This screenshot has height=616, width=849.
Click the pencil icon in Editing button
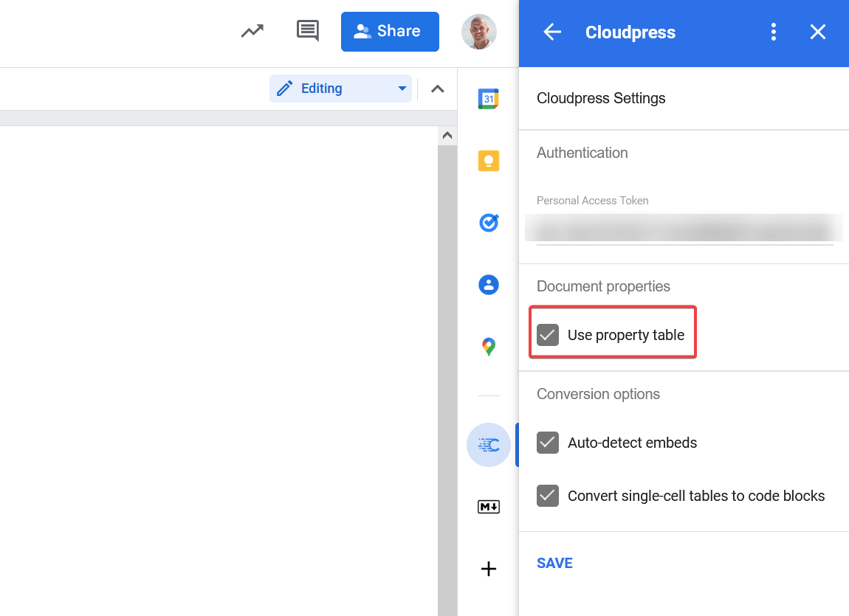tap(285, 88)
